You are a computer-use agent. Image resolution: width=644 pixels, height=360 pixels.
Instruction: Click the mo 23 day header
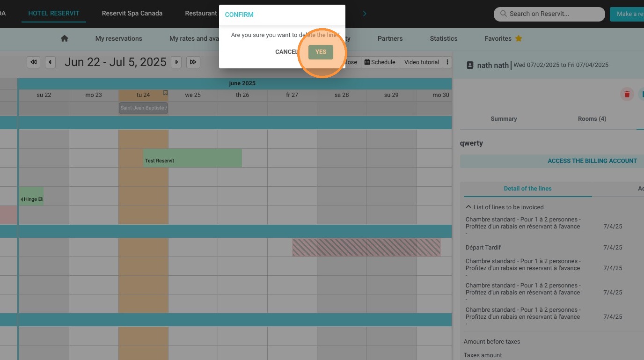[94, 95]
